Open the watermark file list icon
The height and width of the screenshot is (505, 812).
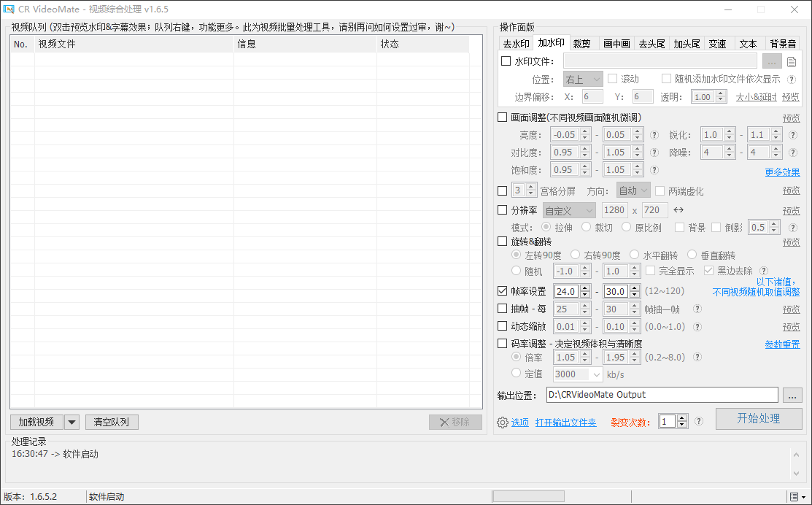(792, 62)
